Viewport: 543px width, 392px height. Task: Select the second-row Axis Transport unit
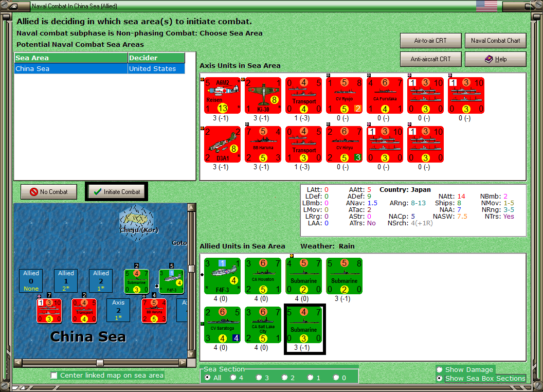pyautogui.click(x=304, y=144)
